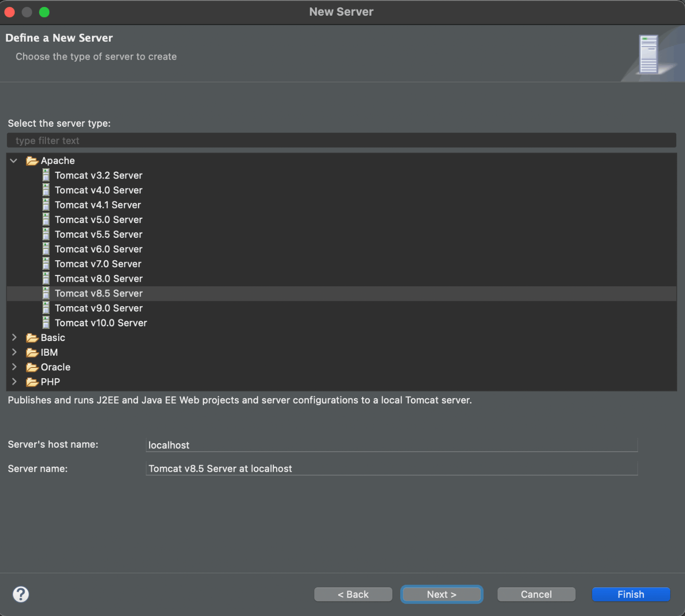The image size is (685, 616).
Task: Click the IBM folder icon
Action: coord(32,352)
